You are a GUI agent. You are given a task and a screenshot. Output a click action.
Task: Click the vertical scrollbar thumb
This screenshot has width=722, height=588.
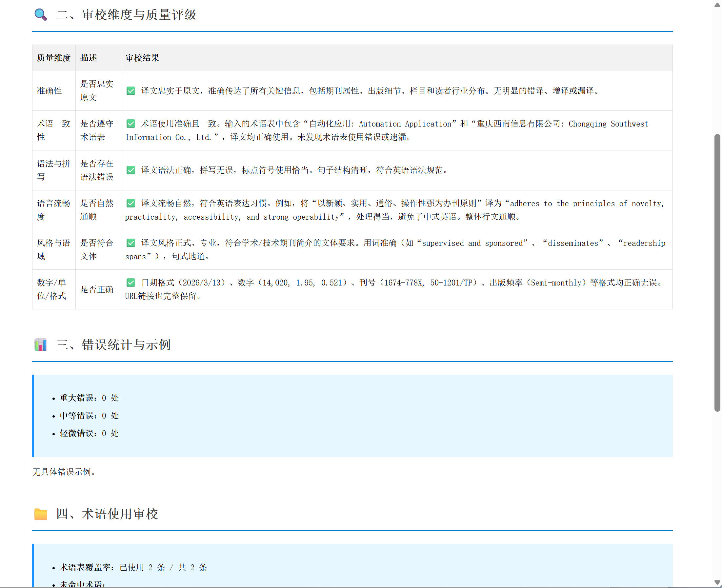[x=717, y=273]
